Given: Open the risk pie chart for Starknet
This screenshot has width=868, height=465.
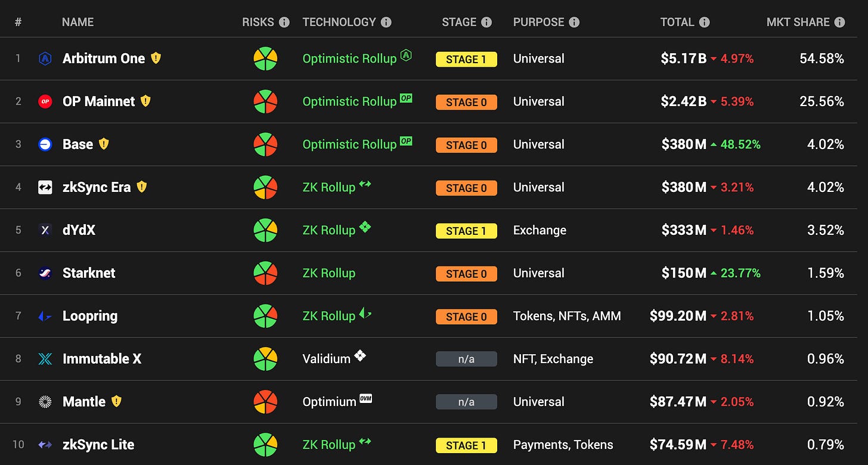Looking at the screenshot, I should [265, 273].
